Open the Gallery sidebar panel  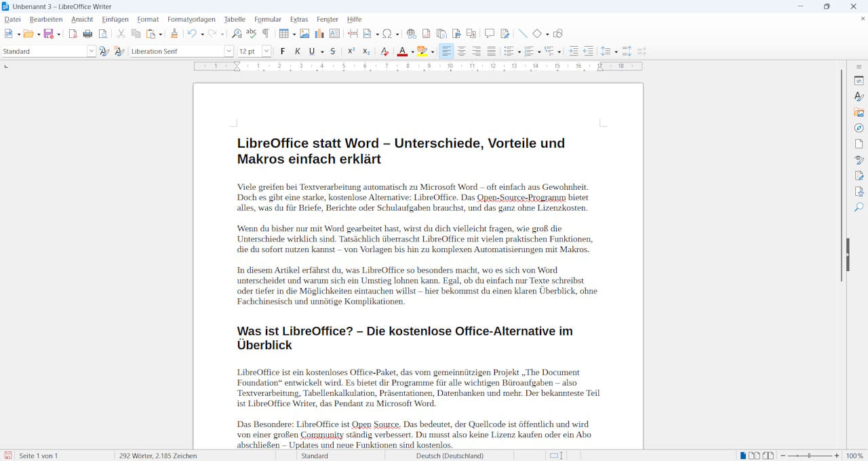pos(859,113)
